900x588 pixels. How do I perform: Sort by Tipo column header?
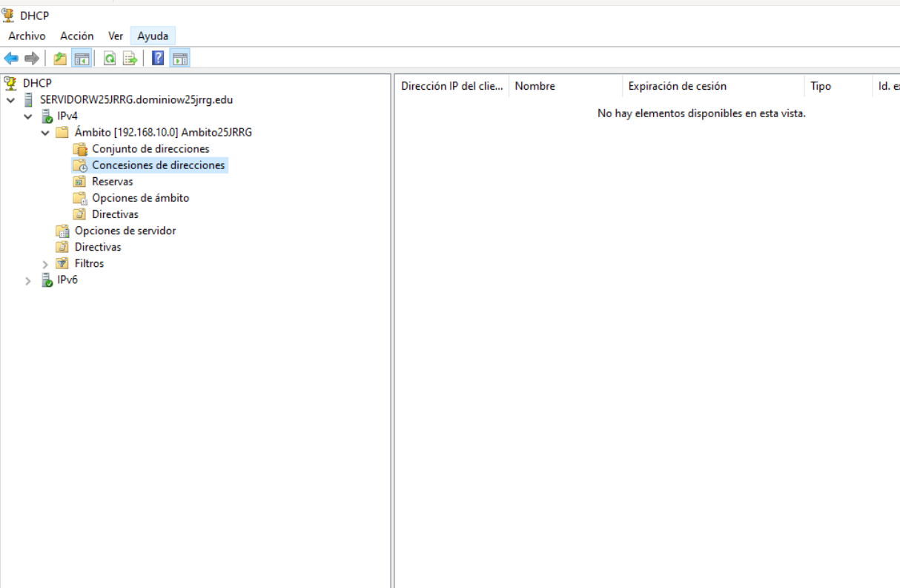[x=838, y=86]
